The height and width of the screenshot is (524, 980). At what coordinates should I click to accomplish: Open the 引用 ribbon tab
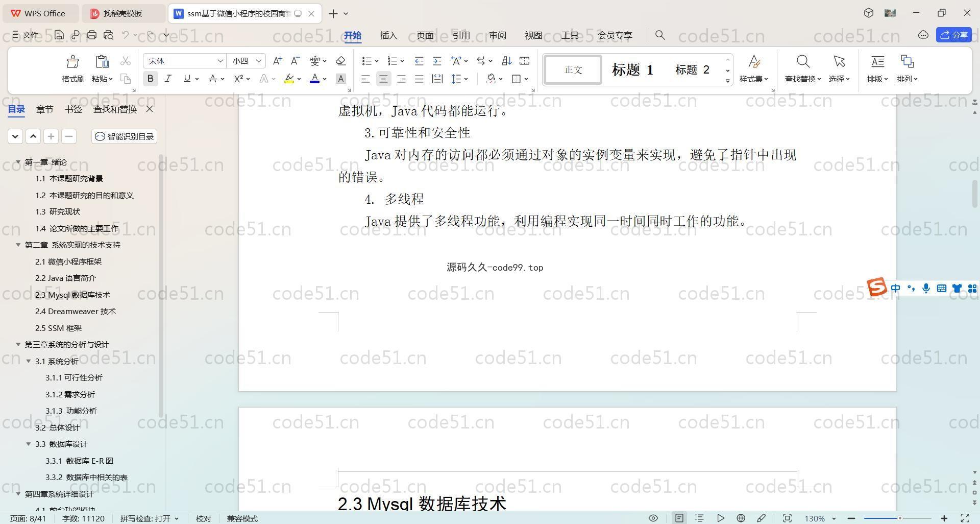point(461,35)
